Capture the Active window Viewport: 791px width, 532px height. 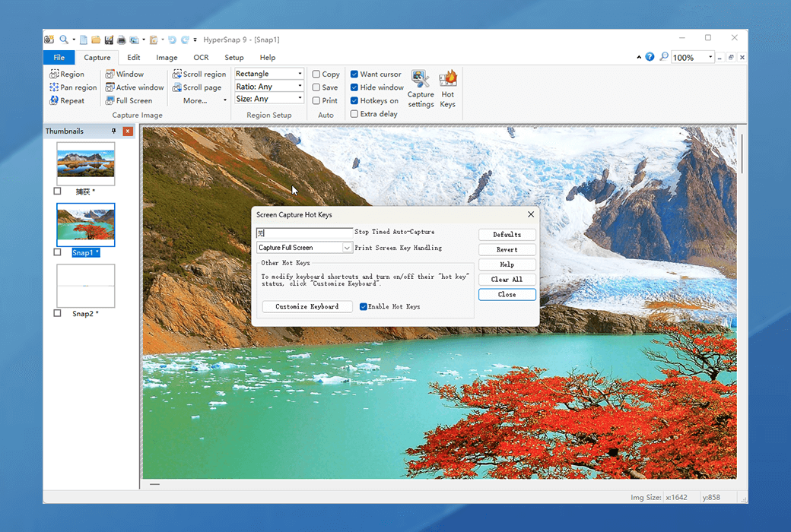pos(135,87)
